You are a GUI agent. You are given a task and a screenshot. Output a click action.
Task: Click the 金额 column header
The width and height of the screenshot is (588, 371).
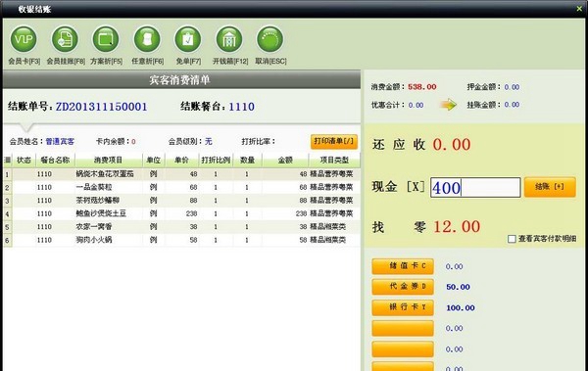pyautogui.click(x=285, y=160)
